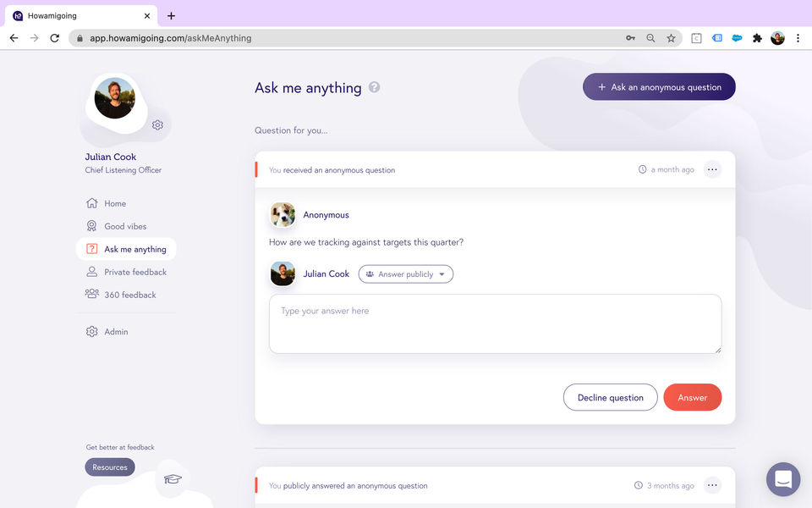Click the browser forward arrow
Screen dimensions: 812x508
tap(34, 38)
